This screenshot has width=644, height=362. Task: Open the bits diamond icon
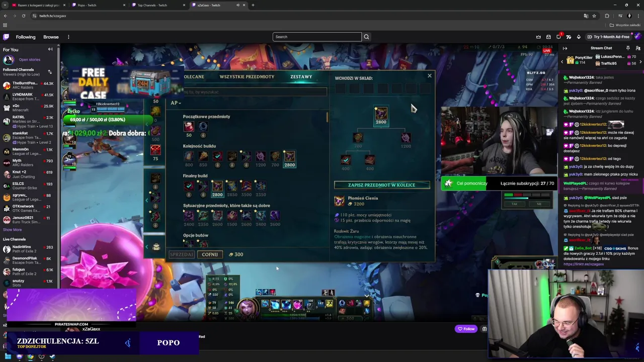click(x=579, y=37)
